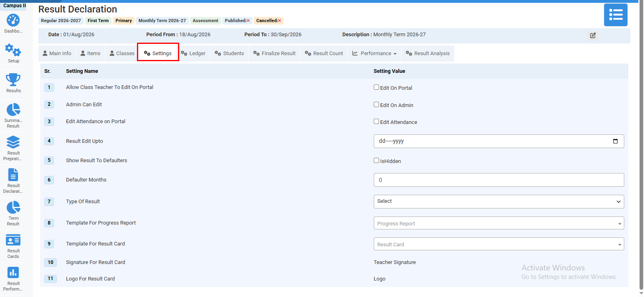Click the Teacher Signature value text
The image size is (644, 297).
click(395, 262)
